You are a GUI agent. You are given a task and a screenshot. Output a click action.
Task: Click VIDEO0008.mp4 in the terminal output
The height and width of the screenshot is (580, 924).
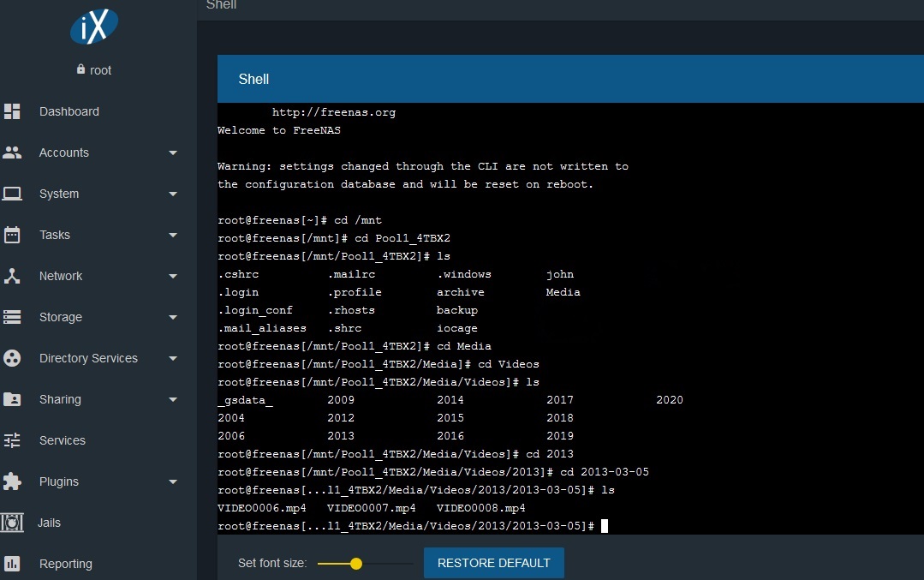(481, 508)
